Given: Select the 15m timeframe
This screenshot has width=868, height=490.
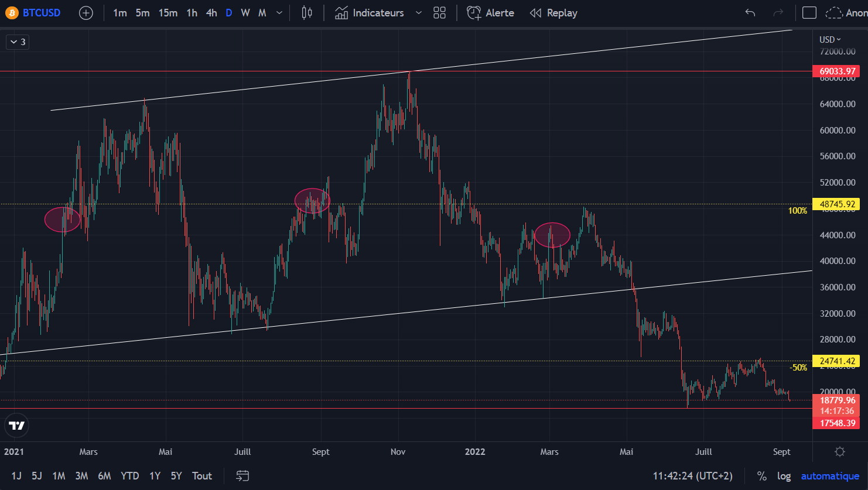Looking at the screenshot, I should (x=168, y=13).
